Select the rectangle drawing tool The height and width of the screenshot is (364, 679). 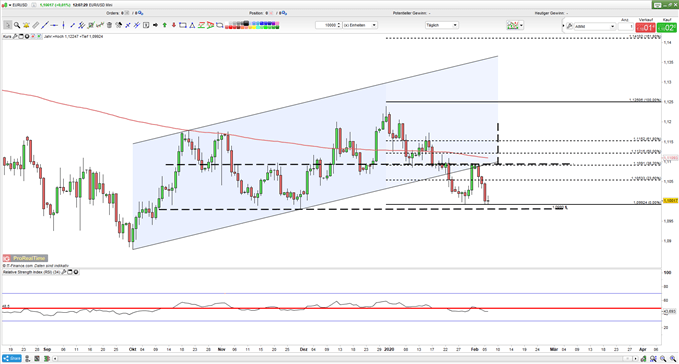click(x=183, y=25)
